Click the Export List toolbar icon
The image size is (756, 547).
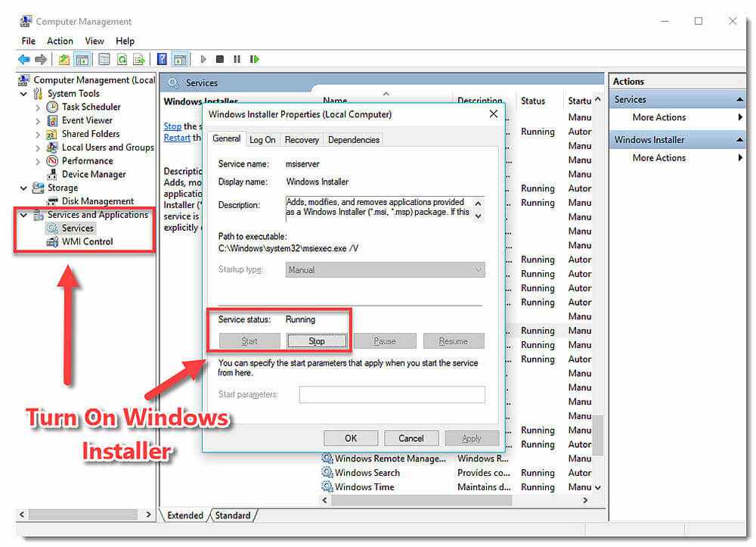pyautogui.click(x=138, y=59)
